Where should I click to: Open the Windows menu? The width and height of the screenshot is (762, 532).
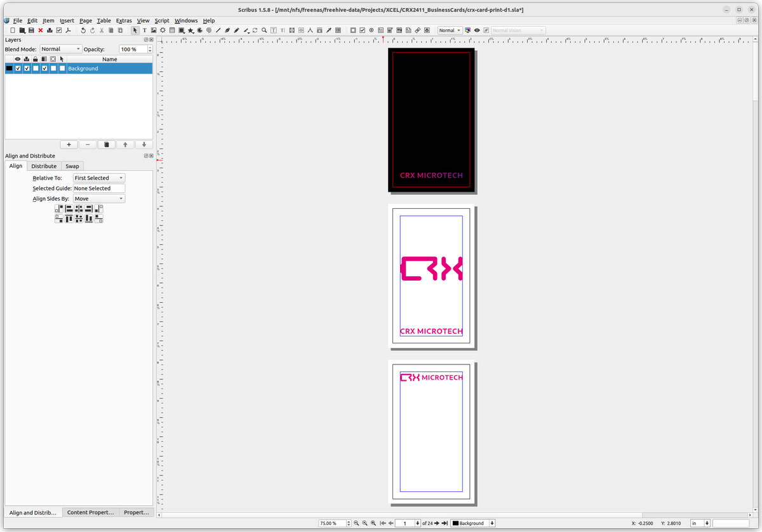coord(186,21)
